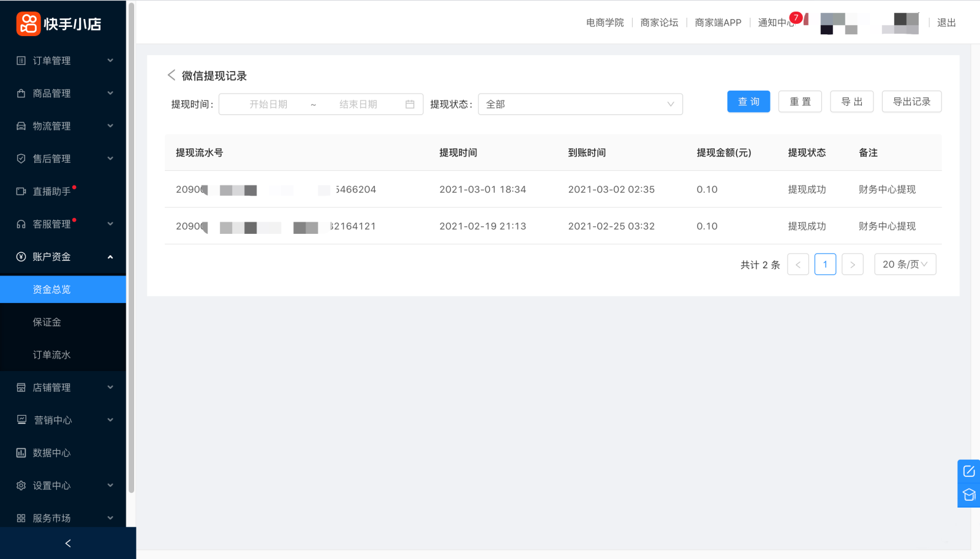Expand the 设置中心 menu chevron

(110, 486)
